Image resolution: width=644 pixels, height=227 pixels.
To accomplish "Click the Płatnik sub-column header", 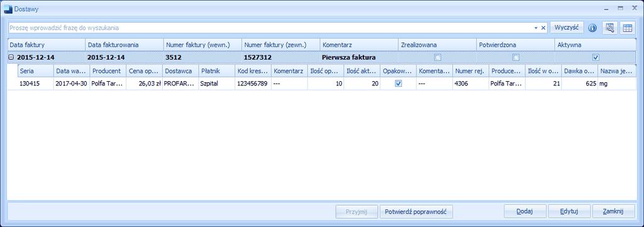I will click(216, 71).
